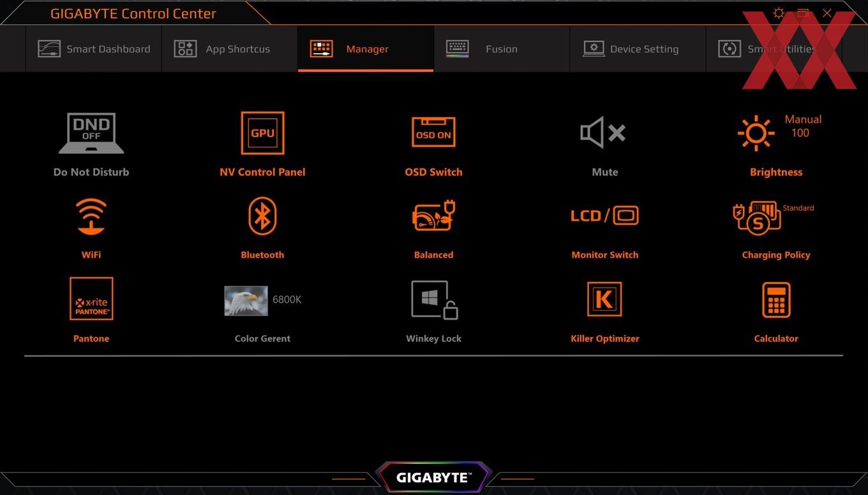Switch to the Smart Dashboard tab
The image size is (868, 495).
[94, 49]
